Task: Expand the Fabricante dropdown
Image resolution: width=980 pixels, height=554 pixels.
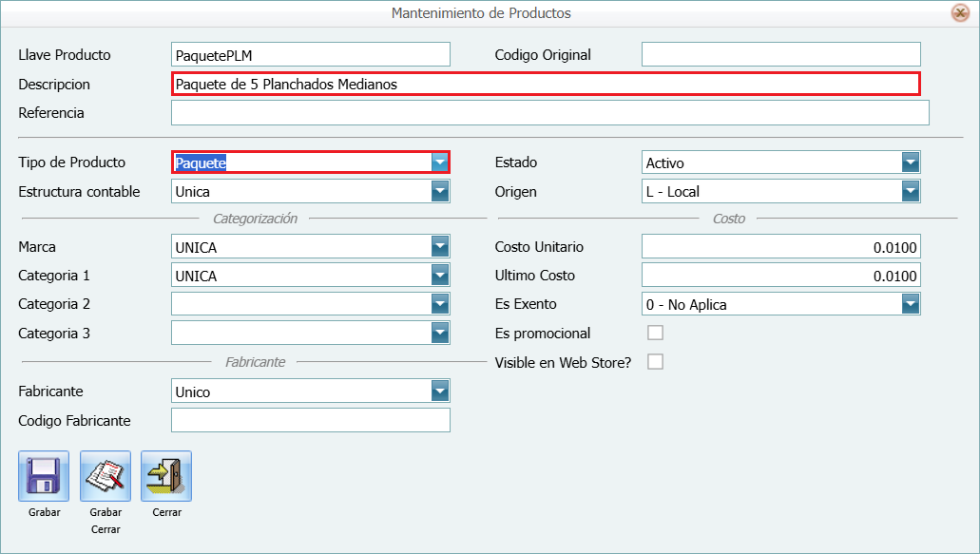Action: pos(439,392)
